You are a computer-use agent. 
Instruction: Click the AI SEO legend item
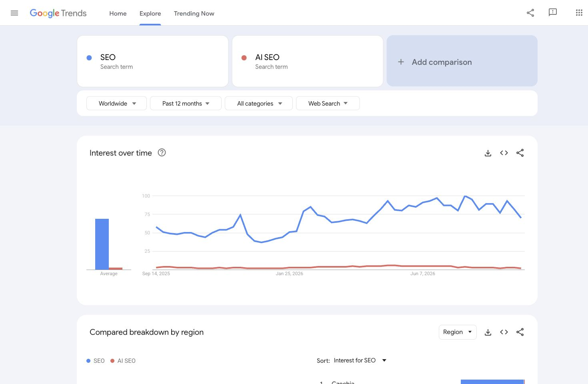click(123, 361)
